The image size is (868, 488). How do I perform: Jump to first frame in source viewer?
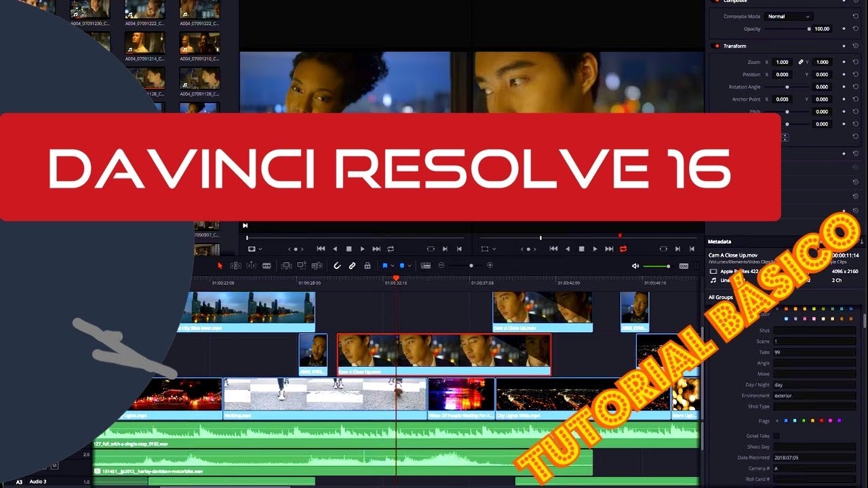point(321,249)
